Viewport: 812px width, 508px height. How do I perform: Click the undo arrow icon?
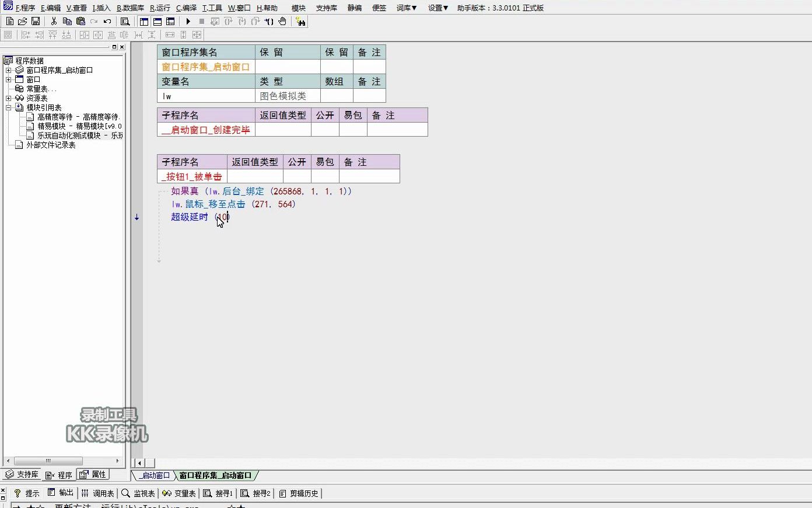click(107, 22)
